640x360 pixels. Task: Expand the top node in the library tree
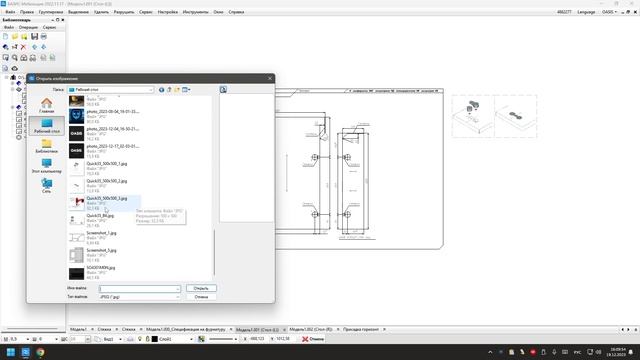(7, 77)
